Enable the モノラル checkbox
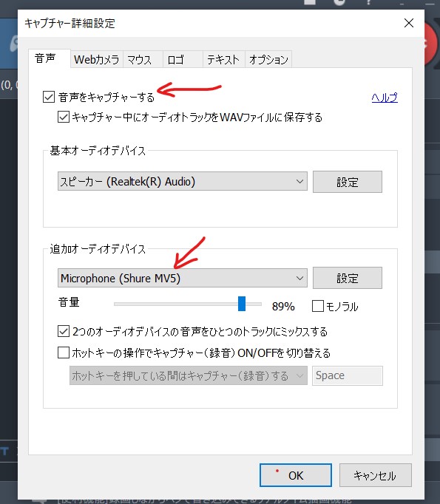Viewport: 440px width, 504px height. tap(318, 306)
